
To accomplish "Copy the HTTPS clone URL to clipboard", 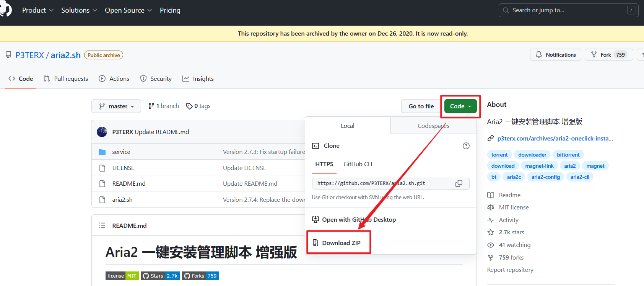I will (x=459, y=184).
